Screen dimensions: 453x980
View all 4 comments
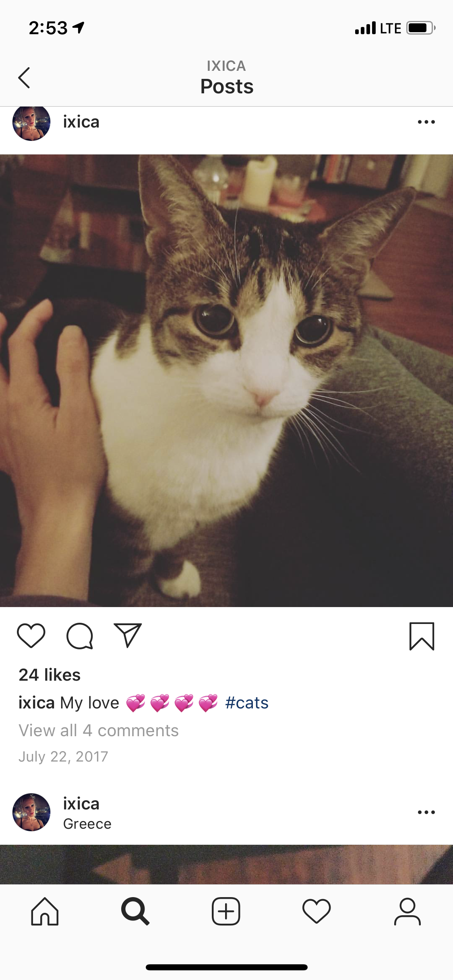pos(99,730)
